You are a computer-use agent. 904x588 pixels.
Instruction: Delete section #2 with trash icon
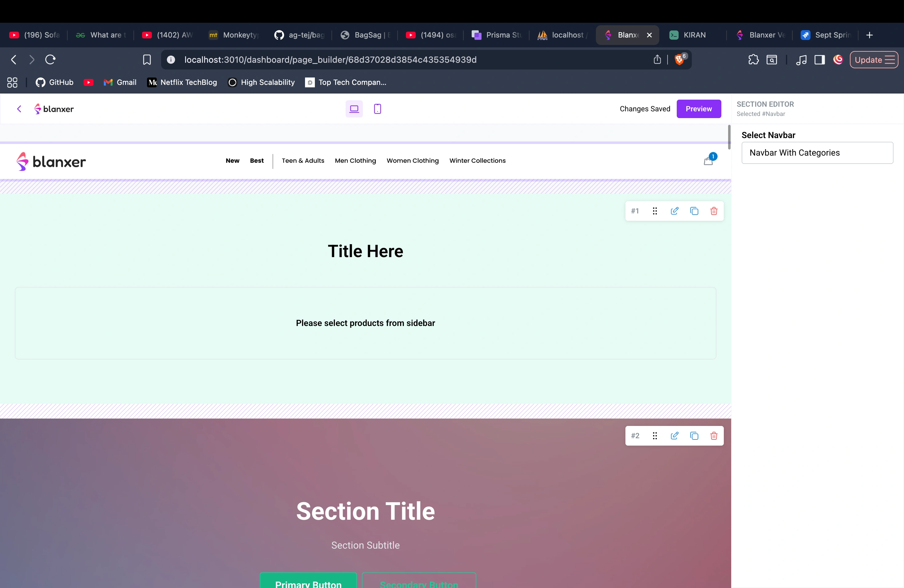(714, 436)
